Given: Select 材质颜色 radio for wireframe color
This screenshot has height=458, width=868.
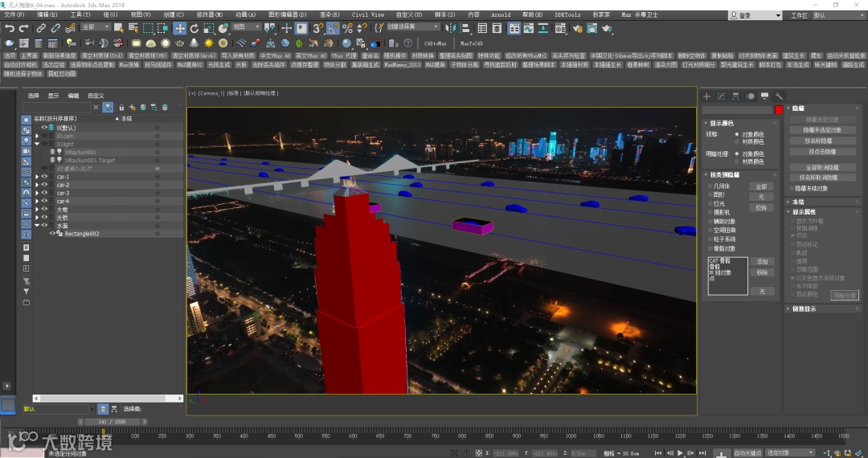Looking at the screenshot, I should [739, 140].
